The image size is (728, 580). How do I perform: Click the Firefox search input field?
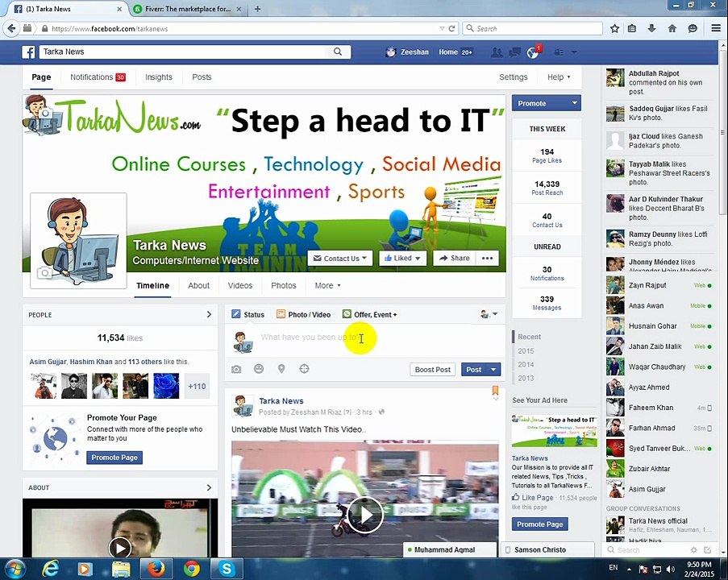click(x=533, y=28)
